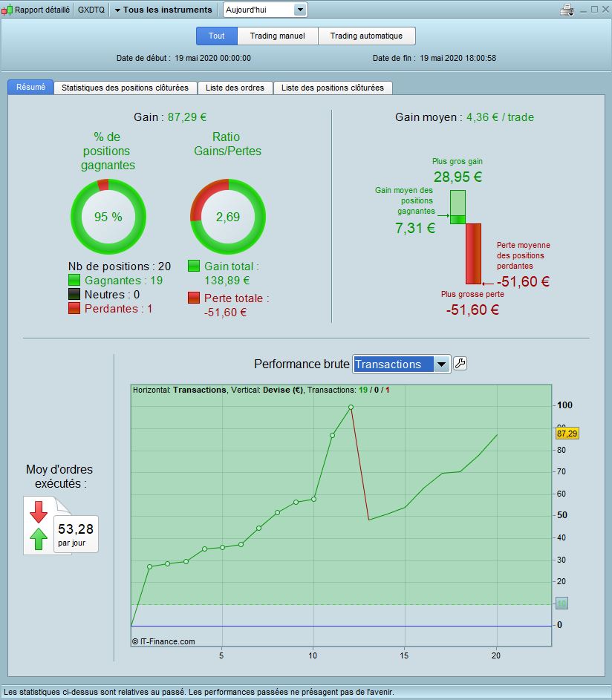Screen dimensions: 612x700
Task: Open Statistiques des positions clôturées tab
Action: click(x=126, y=88)
